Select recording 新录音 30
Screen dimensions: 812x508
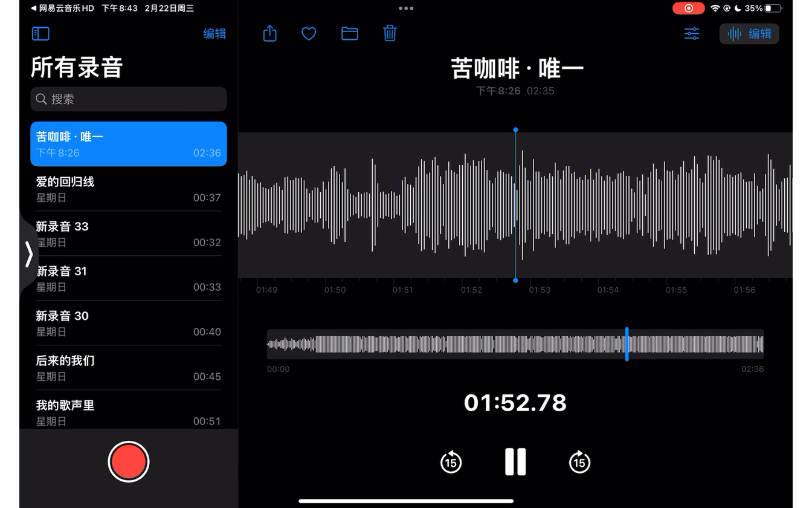[x=129, y=323]
